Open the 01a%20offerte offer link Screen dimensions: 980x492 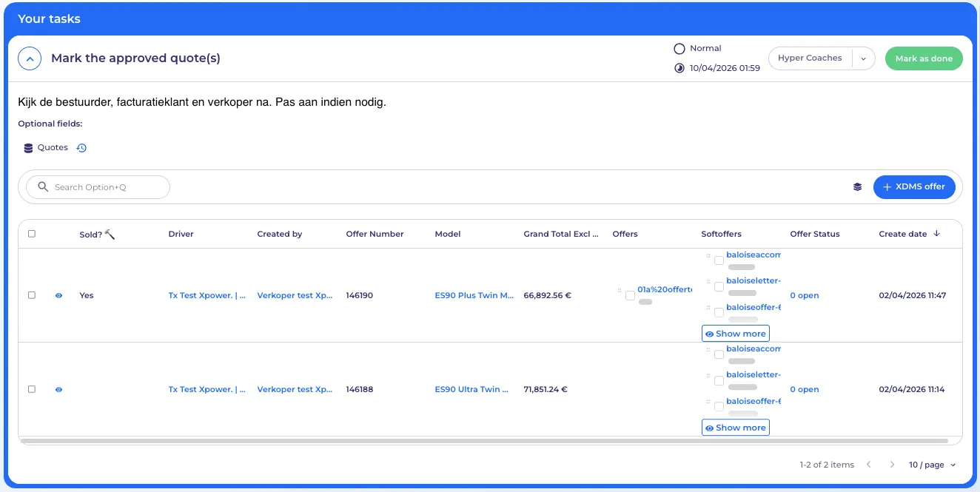664,290
